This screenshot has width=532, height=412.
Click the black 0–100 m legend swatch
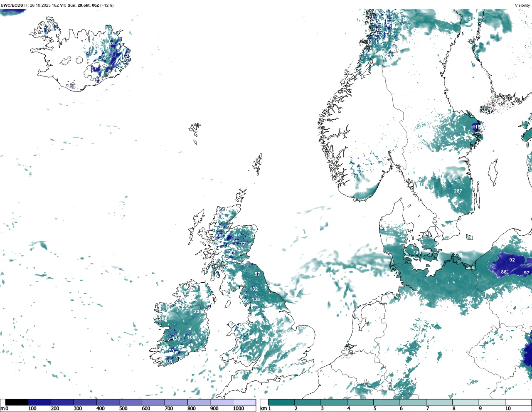(x=17, y=402)
